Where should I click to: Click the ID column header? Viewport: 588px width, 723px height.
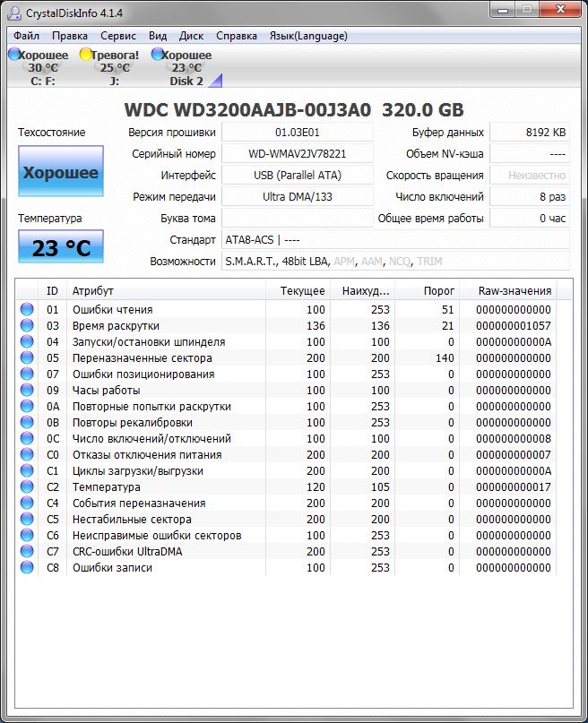pyautogui.click(x=52, y=291)
